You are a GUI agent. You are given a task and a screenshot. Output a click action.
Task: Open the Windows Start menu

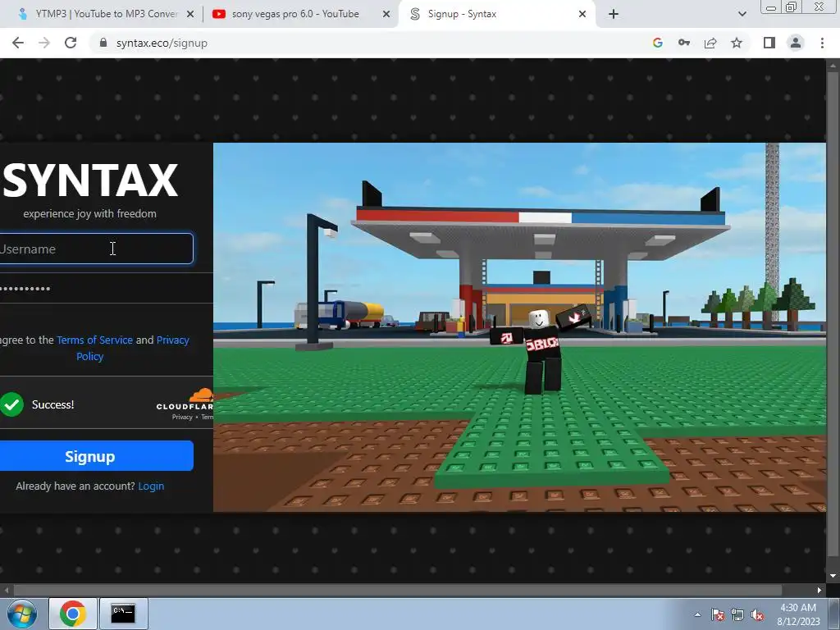pos(22,614)
